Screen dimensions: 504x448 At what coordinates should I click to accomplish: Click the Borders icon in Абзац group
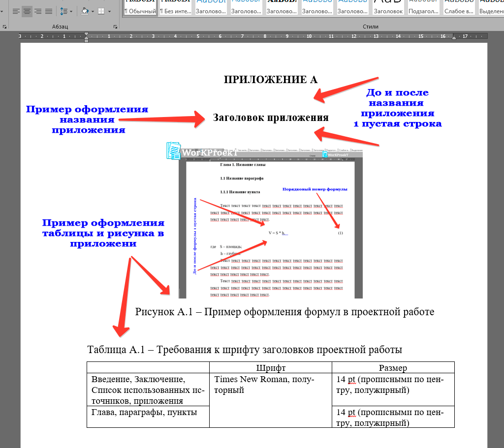coord(100,11)
